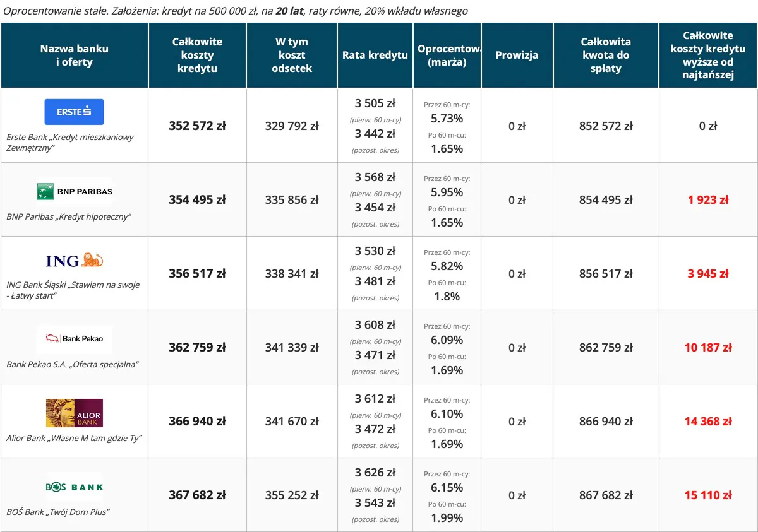The height and width of the screenshot is (532, 758).
Task: Click the BOŚ Bank logo
Action: (x=75, y=487)
